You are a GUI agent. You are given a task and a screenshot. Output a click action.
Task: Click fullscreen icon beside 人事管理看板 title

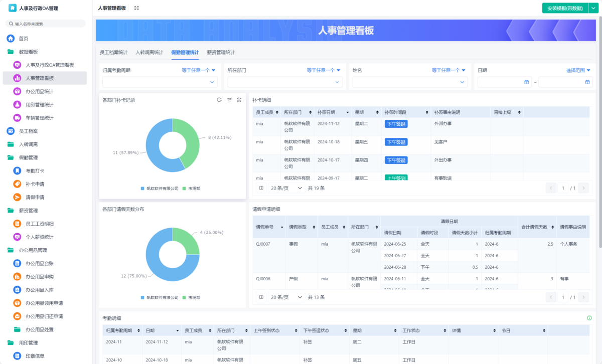136,8
